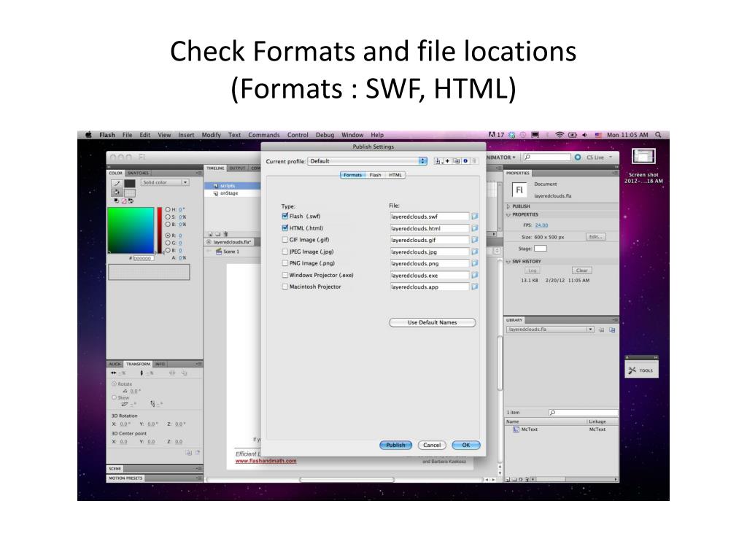Click Edit... button next to Size
The image size is (747, 560).
595,237
